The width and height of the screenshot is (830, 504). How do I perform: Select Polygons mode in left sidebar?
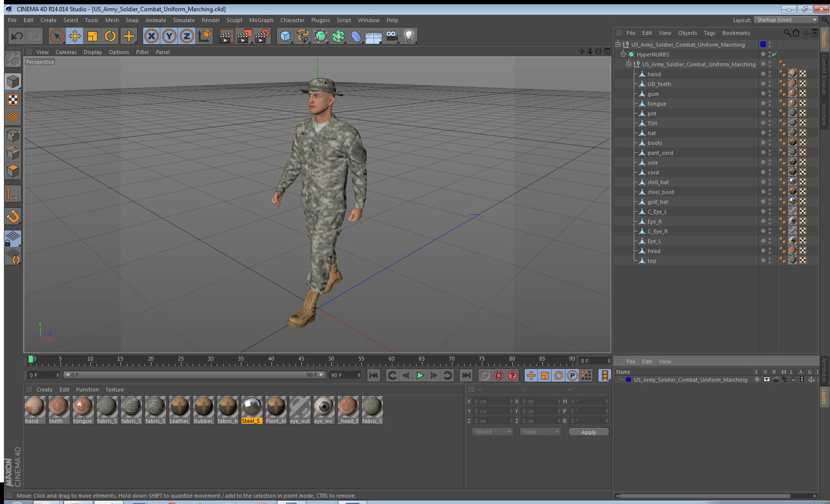coord(13,170)
